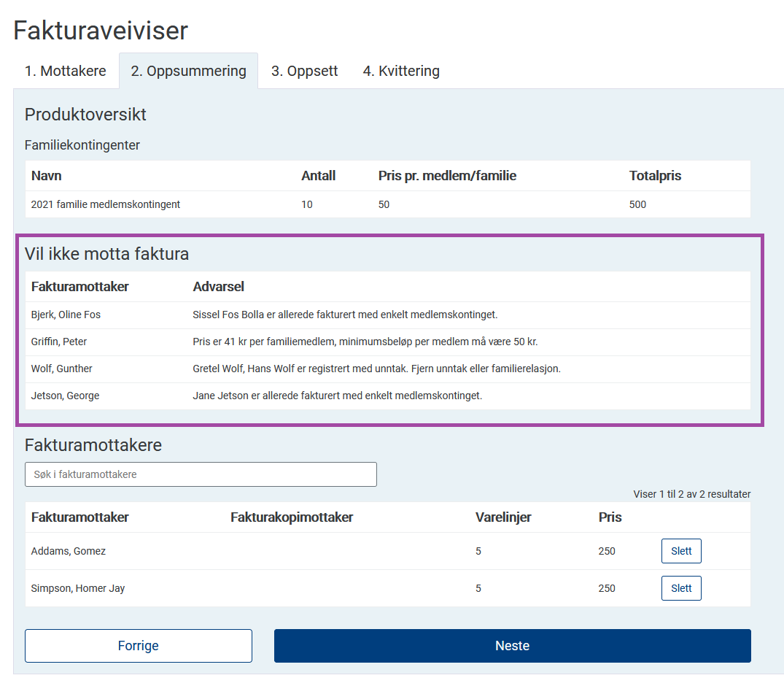Click the Antall column header
Image resolution: width=784 pixels, height=686 pixels.
319,176
